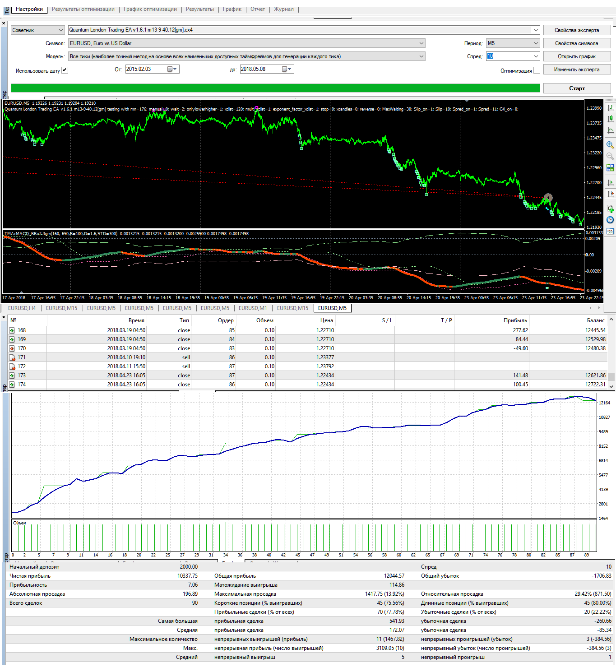This screenshot has height=672, width=616.
Task: Switch chart to bar chart mode
Action: pos(610,107)
